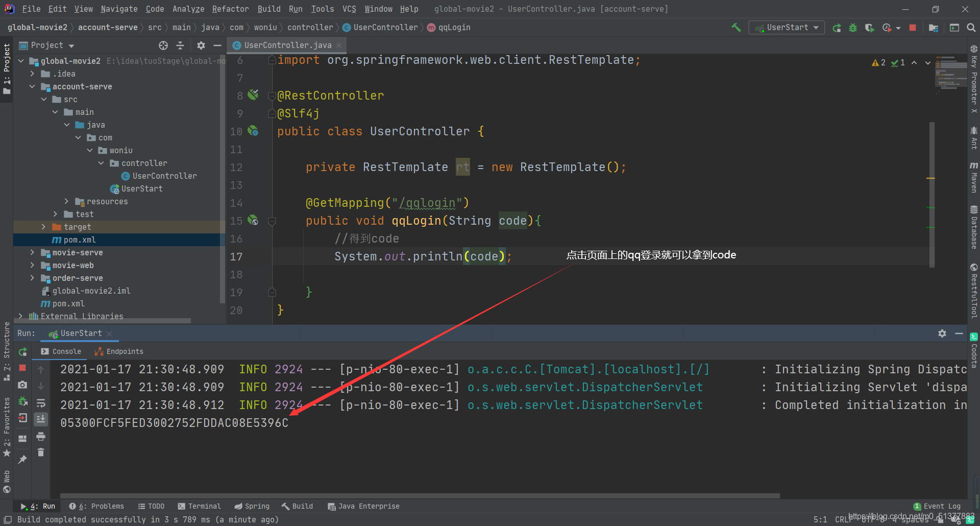
Task: Click the Spring gutter icon on line 8
Action: (x=253, y=95)
